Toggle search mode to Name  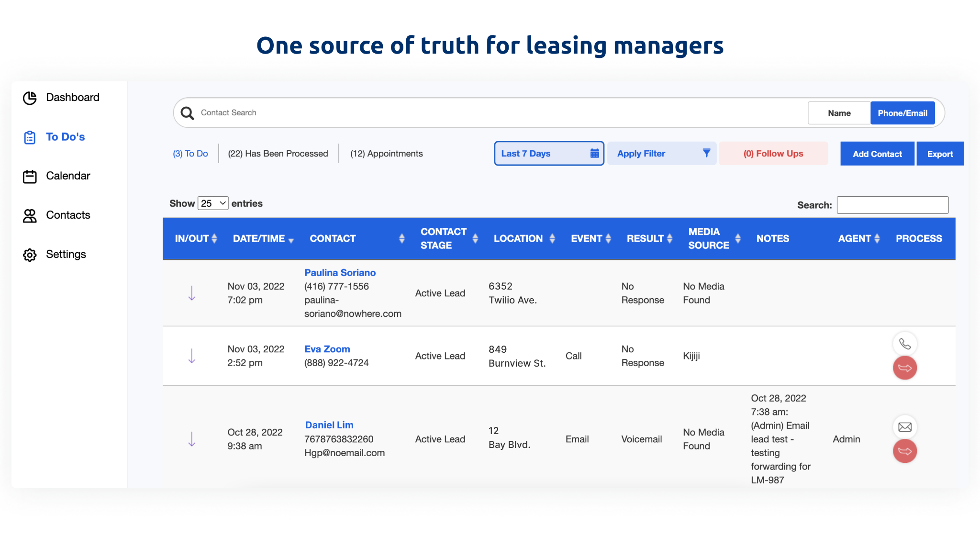(839, 112)
